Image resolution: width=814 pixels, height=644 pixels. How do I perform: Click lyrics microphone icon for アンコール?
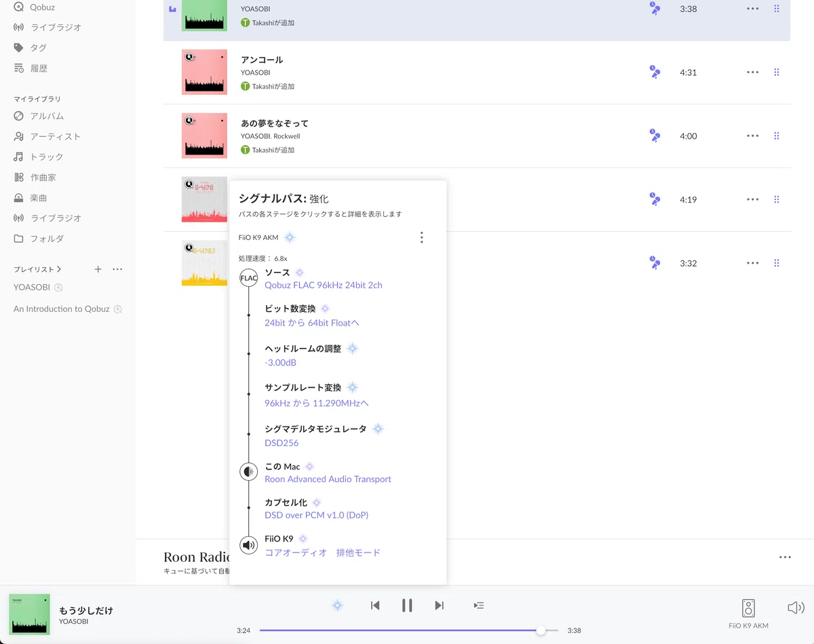(655, 72)
